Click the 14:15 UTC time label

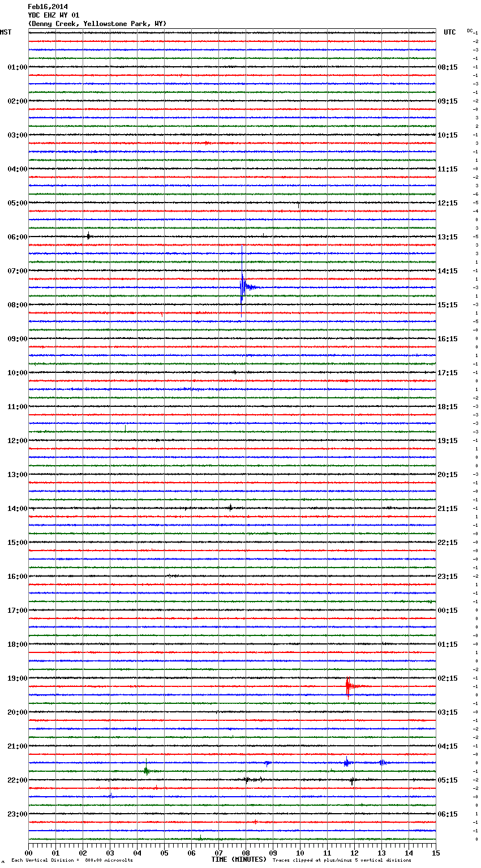pyautogui.click(x=448, y=271)
